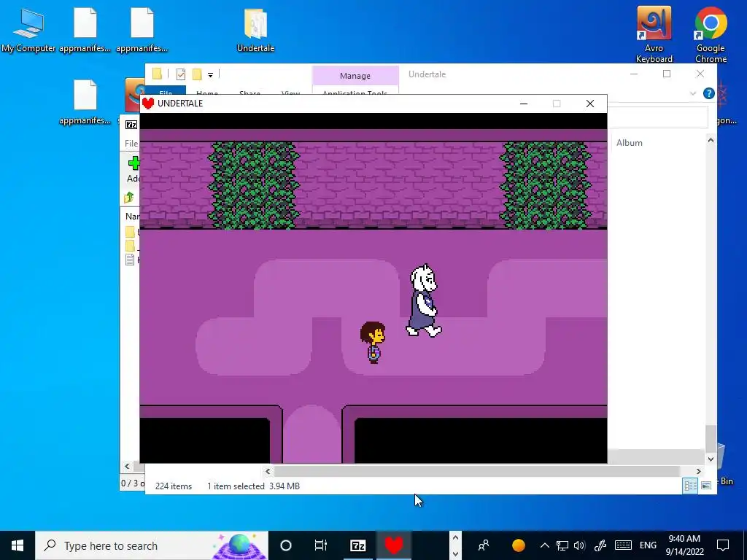Open Cortana circle button on taskbar
Screen dimensions: 747x560
click(x=286, y=545)
